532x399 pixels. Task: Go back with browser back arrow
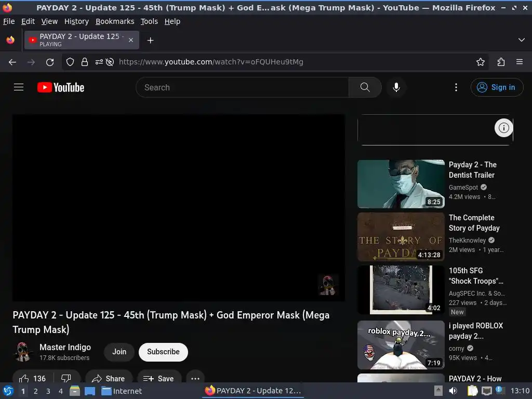tap(12, 62)
